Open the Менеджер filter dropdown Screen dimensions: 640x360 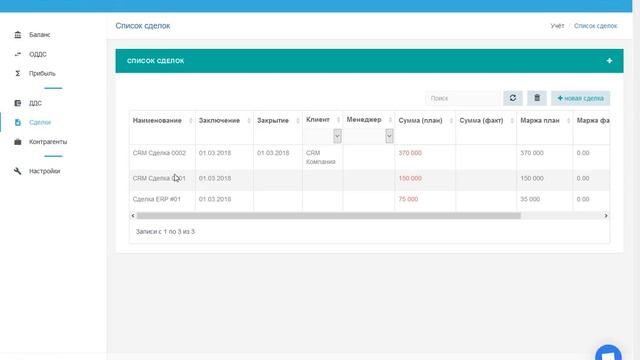coord(389,136)
